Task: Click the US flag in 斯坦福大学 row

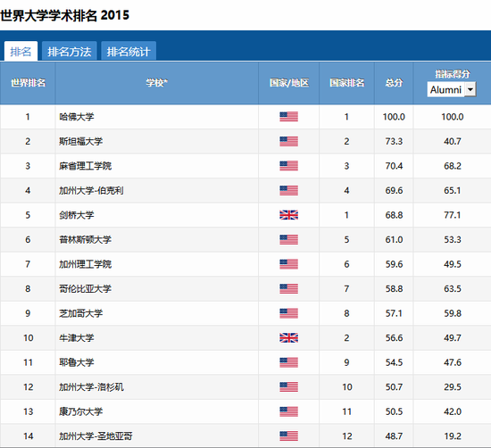Action: pos(288,141)
